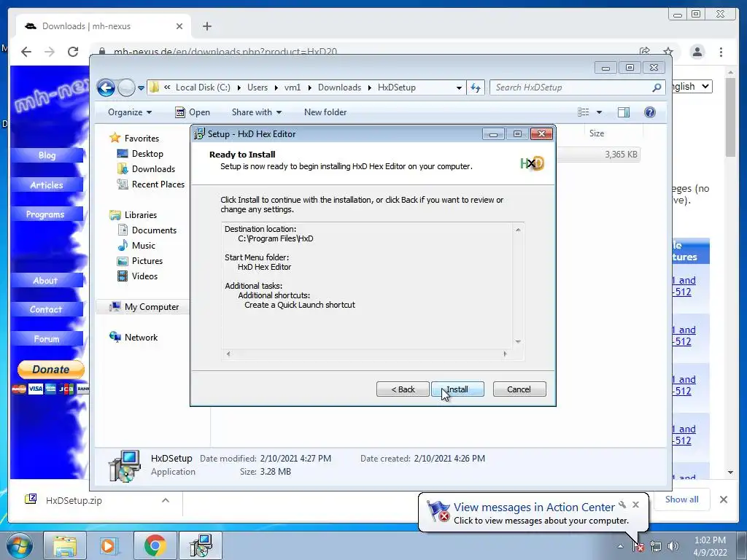Image resolution: width=747 pixels, height=560 pixels.
Task: Click Open in Explorer toolbar
Action: click(193, 112)
